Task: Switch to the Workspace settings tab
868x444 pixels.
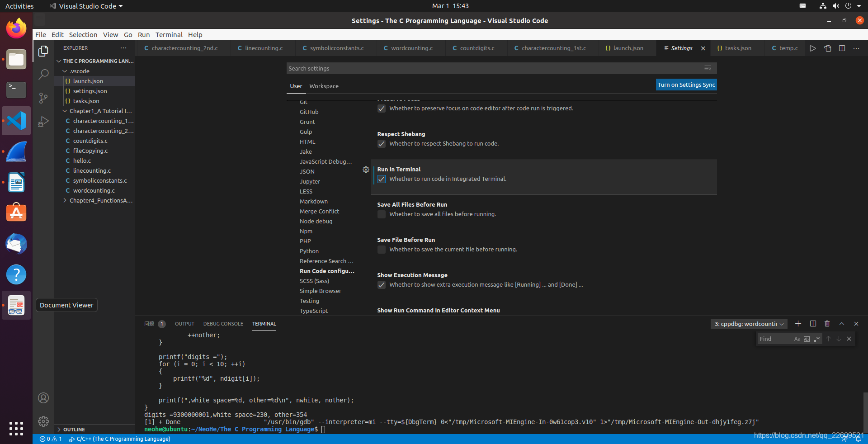Action: click(x=324, y=86)
